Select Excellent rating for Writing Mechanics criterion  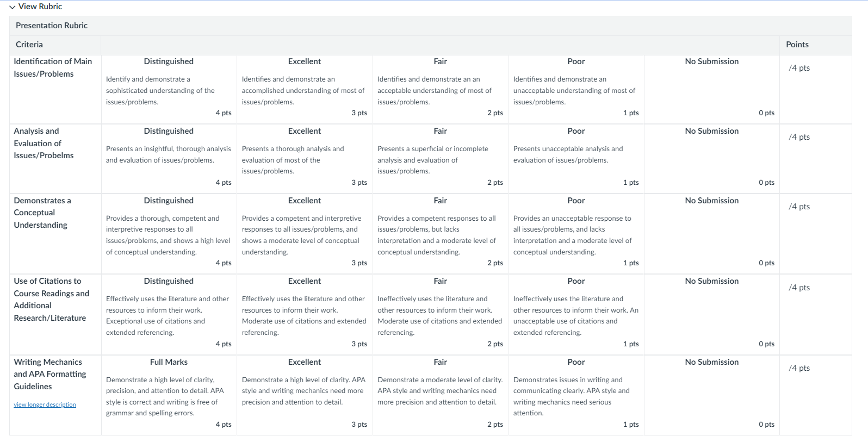coord(305,395)
